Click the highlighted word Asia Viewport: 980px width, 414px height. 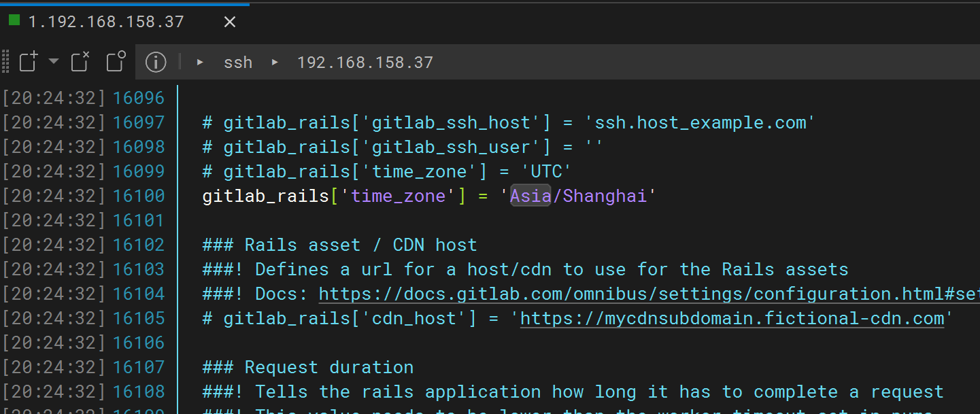click(530, 196)
